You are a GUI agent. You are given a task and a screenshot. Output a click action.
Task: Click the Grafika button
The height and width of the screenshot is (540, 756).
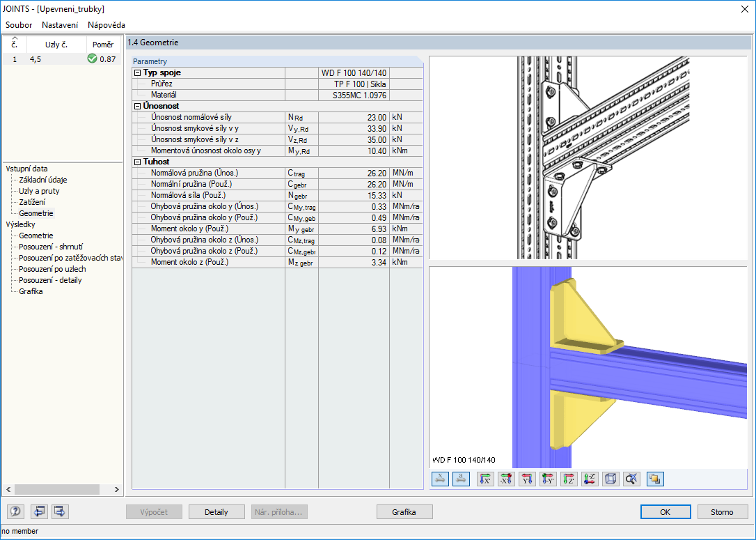(404, 512)
